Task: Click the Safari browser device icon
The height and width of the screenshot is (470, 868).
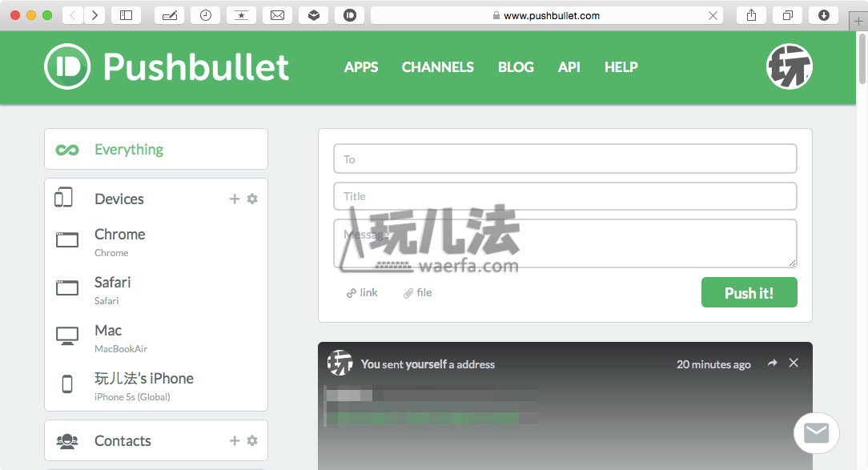Action: pos(67,288)
